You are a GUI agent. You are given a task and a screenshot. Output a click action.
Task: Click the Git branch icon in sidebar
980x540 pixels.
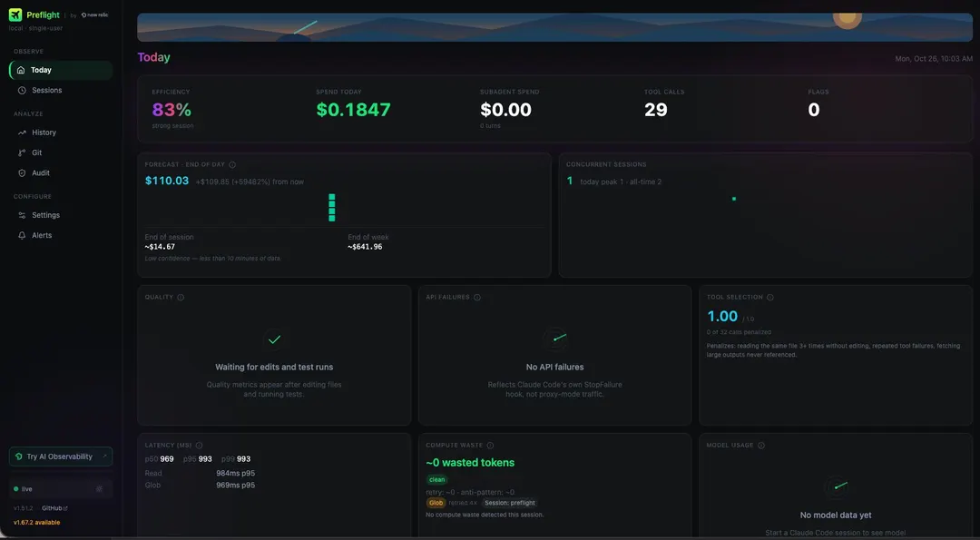tap(22, 152)
